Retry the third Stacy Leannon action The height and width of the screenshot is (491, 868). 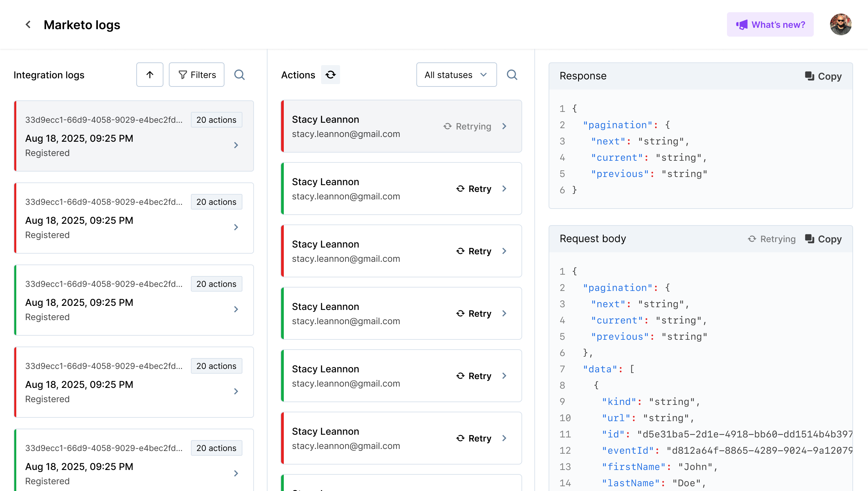click(474, 251)
